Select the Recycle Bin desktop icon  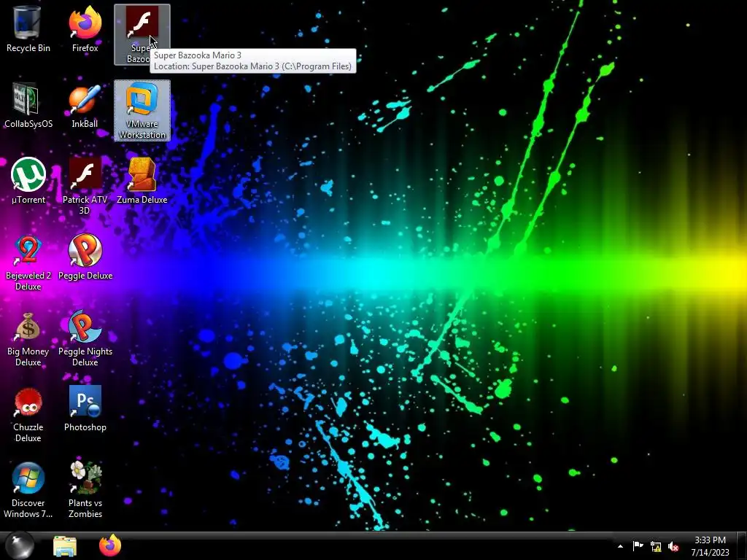28,30
